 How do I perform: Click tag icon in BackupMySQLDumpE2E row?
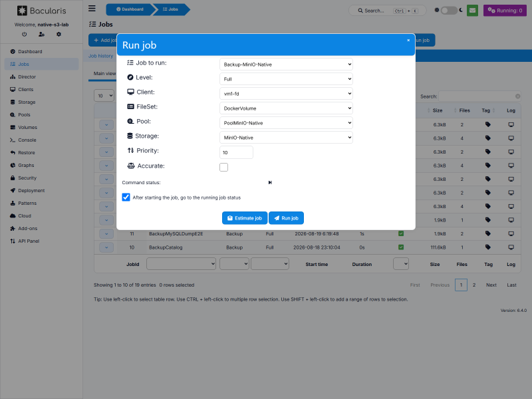tap(488, 233)
